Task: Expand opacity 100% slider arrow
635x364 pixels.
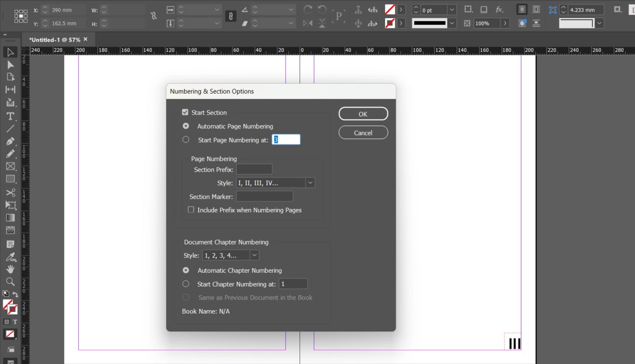Action: click(x=505, y=24)
